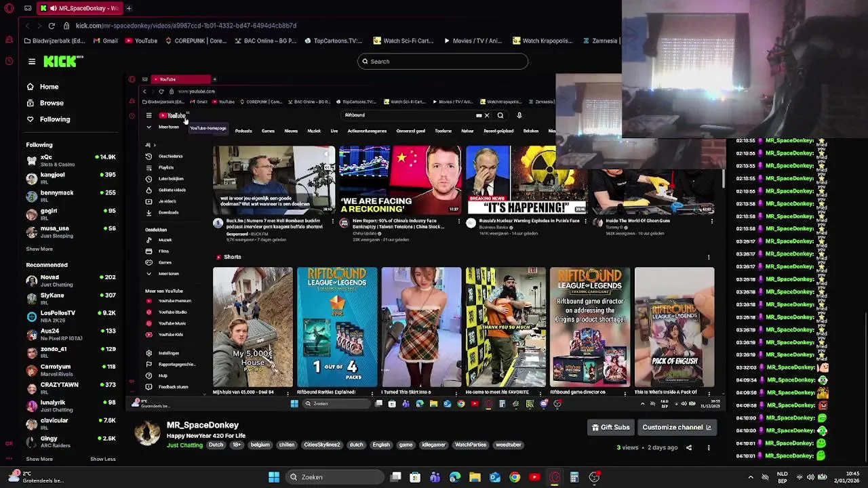Go to Kick Home
This screenshot has height=488, width=868.
[x=43, y=87]
